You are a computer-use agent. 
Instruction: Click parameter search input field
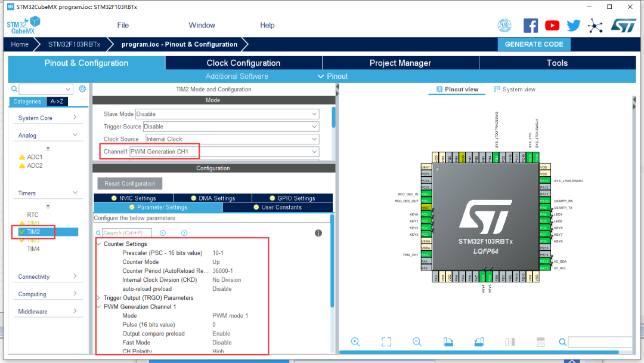coord(127,233)
